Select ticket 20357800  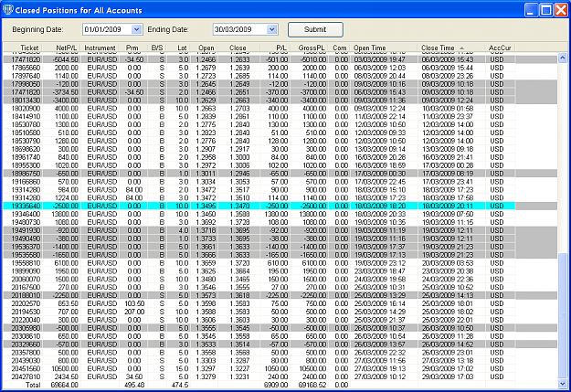(26, 353)
